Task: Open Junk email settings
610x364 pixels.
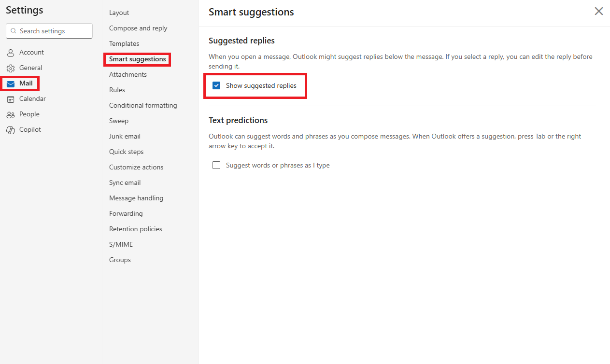Action: pyautogui.click(x=125, y=136)
